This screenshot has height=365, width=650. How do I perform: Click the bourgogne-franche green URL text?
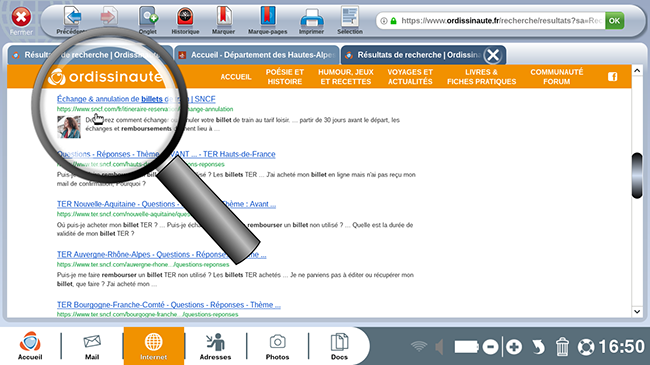[148, 314]
